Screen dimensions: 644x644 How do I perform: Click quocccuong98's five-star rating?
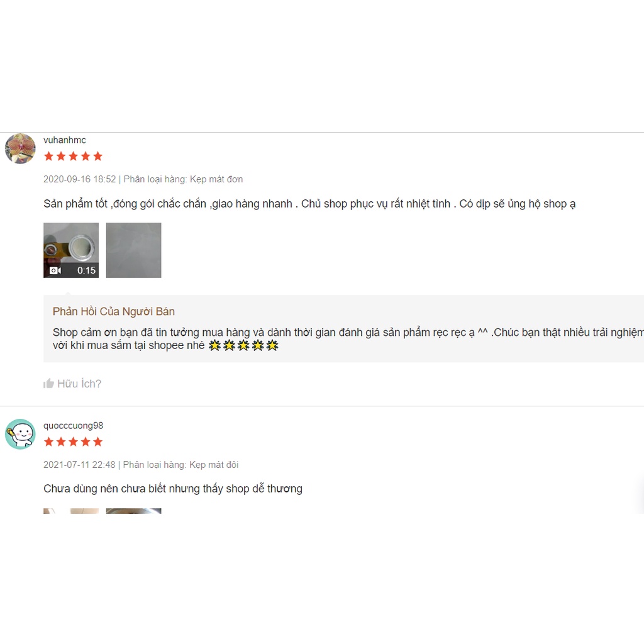click(73, 441)
